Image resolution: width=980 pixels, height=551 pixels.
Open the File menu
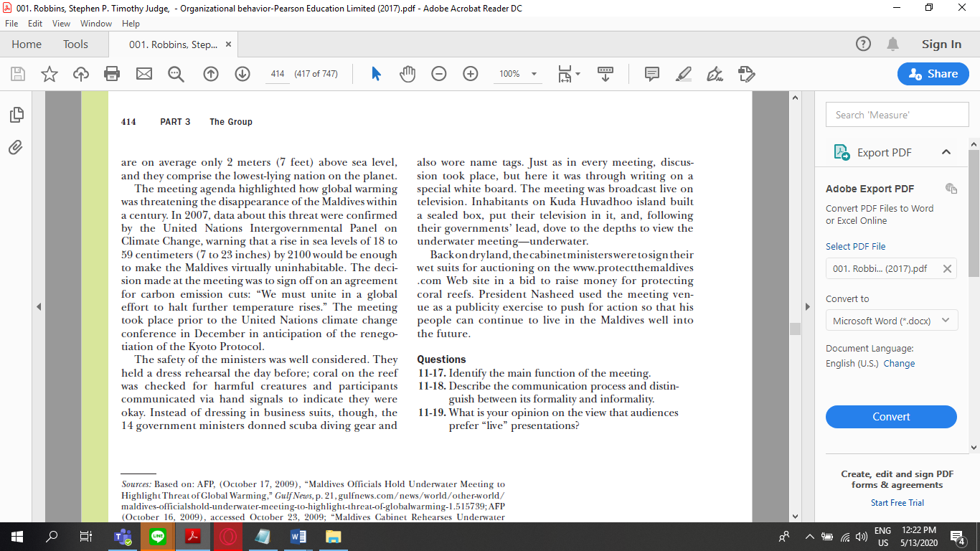click(12, 24)
